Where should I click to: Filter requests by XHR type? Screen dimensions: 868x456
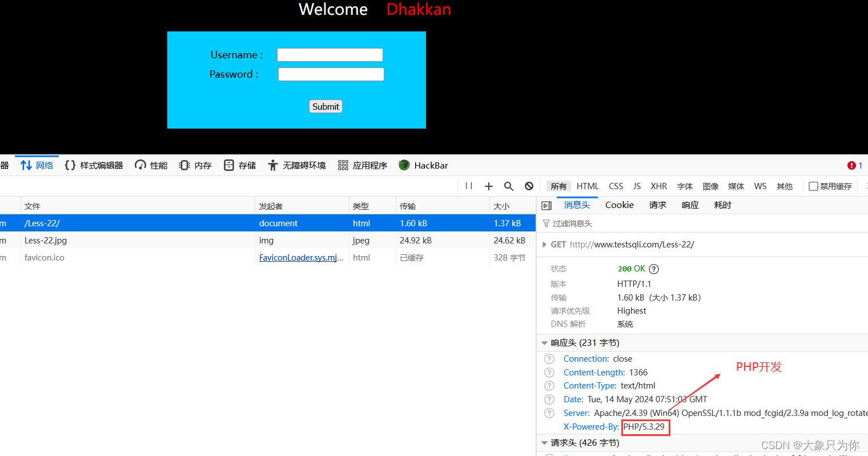tap(658, 186)
